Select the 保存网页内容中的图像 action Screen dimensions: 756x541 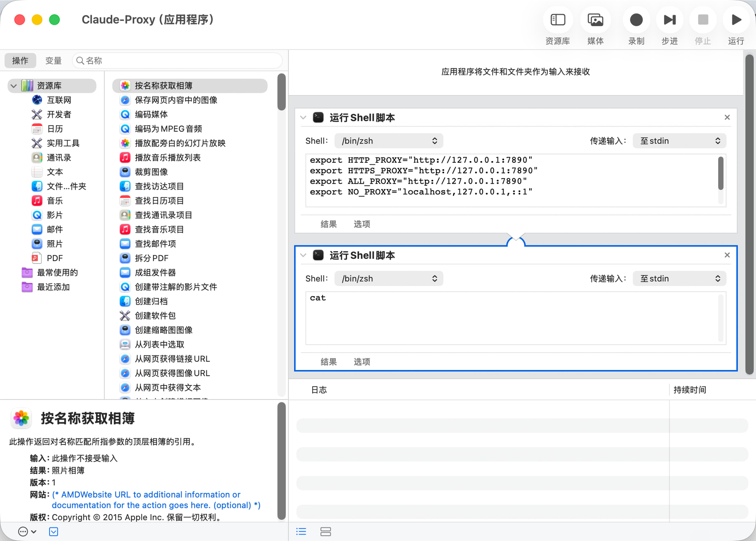tap(190, 100)
